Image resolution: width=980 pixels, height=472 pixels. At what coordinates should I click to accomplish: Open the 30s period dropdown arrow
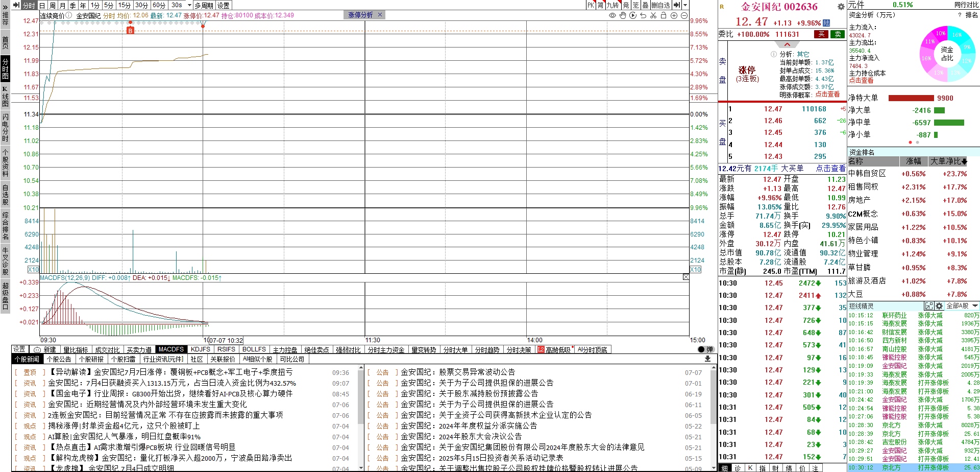[189, 5]
